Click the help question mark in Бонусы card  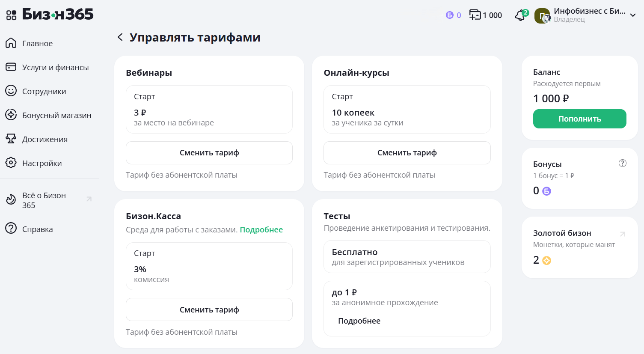coord(623,163)
